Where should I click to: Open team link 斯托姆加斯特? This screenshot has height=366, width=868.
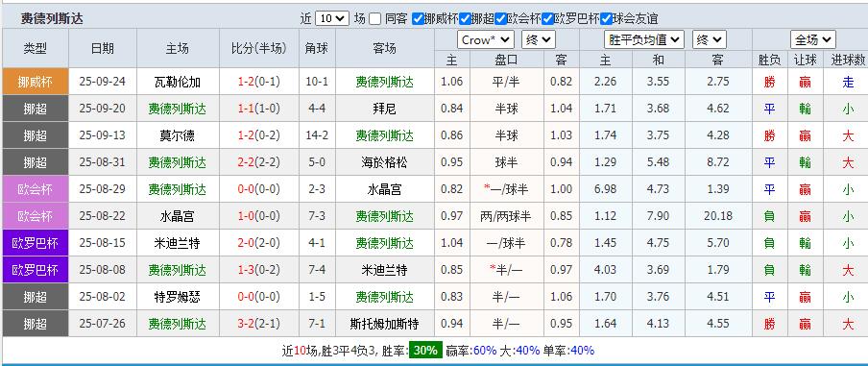[x=384, y=324]
